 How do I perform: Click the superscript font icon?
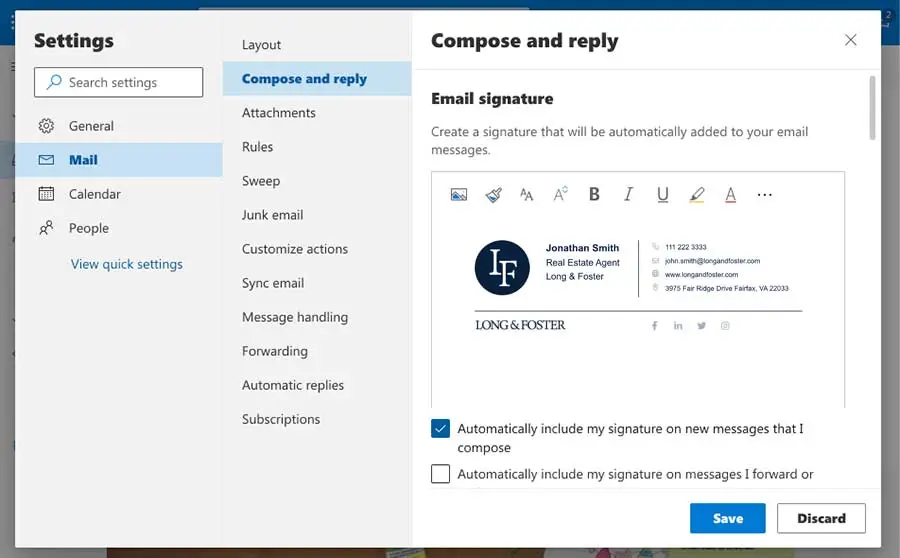pos(560,195)
